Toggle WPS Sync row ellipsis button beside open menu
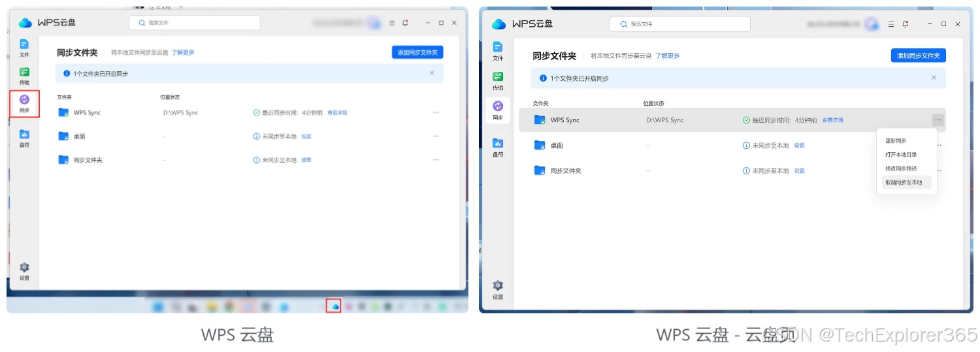980x352 pixels. (x=938, y=120)
